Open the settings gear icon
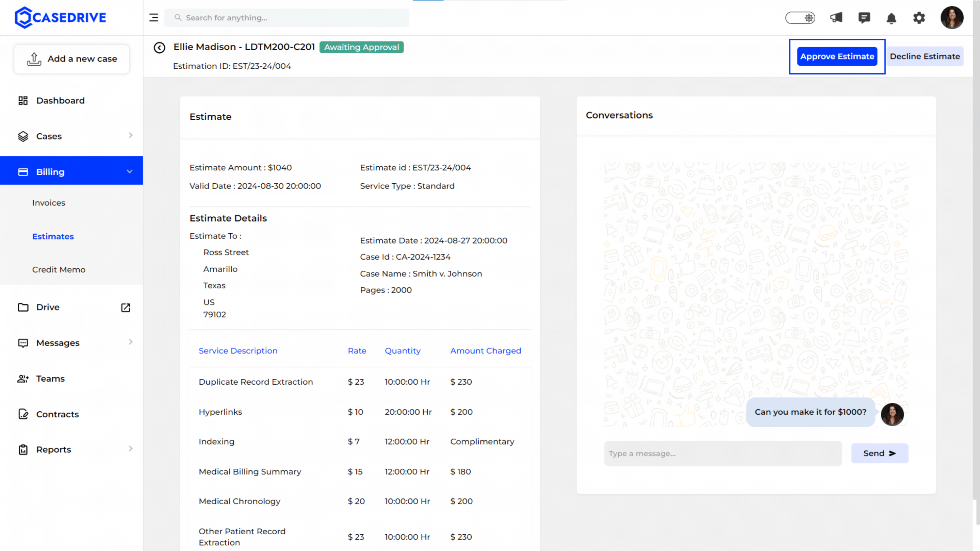This screenshot has width=980, height=551. [x=919, y=17]
